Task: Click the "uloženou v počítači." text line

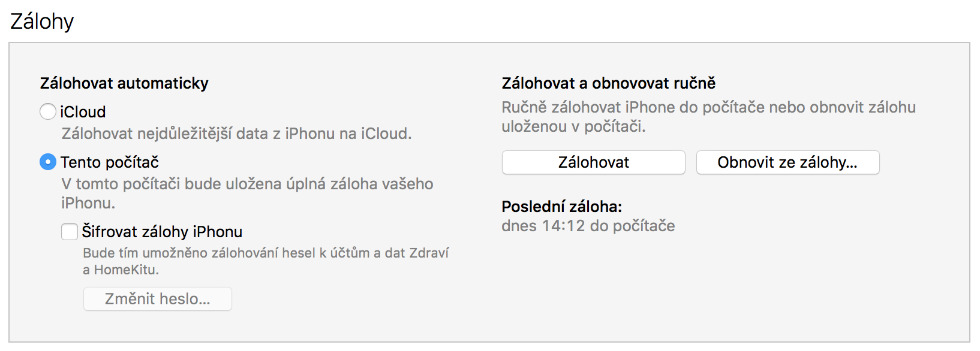Action: [x=573, y=126]
